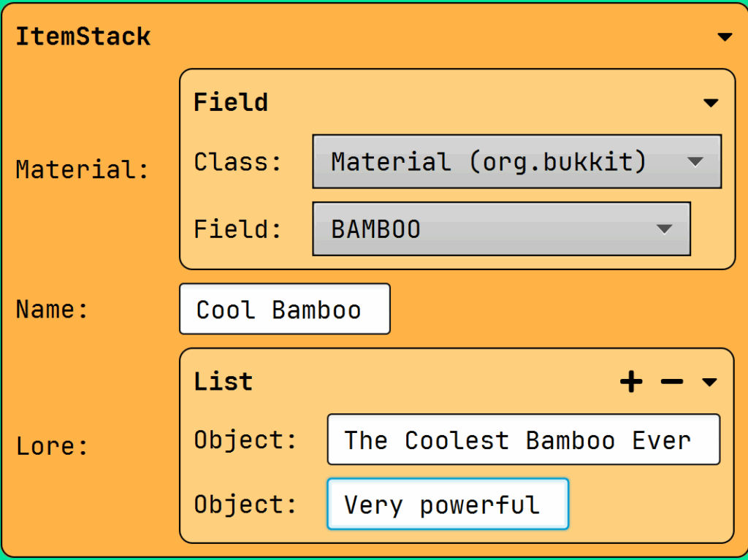Click the Field: label beside BAMBOO
This screenshot has width=748, height=560.
pyautogui.click(x=237, y=229)
